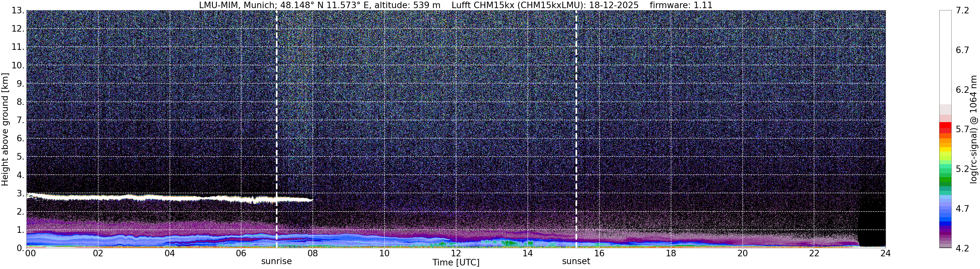The height and width of the screenshot is (269, 980).
Task: Click the '10.' height axis tick label
Action: coord(18,65)
